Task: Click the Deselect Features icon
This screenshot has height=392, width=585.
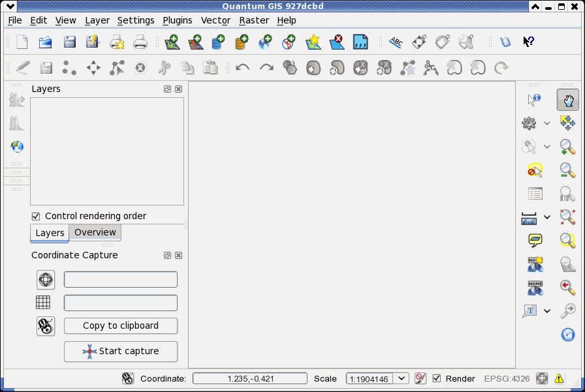Action: tap(535, 170)
